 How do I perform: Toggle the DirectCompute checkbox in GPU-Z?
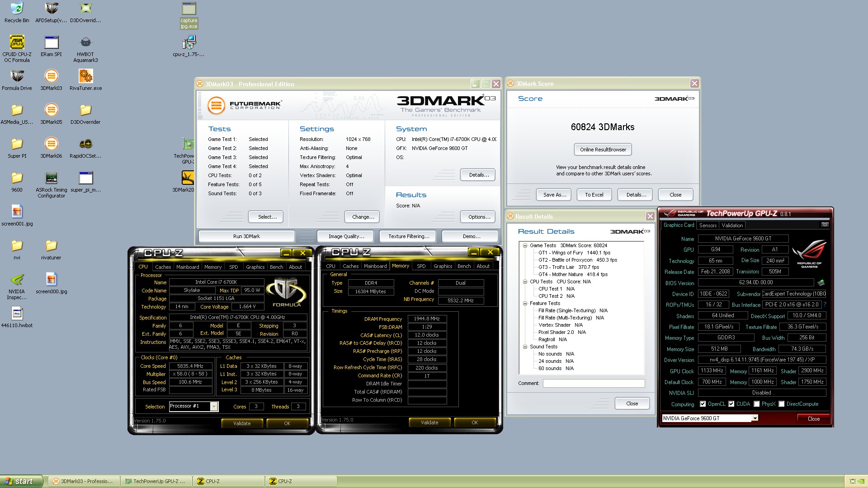point(781,404)
